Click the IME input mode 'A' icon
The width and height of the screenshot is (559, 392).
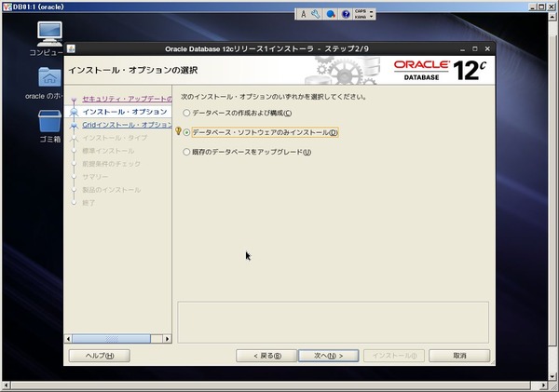pyautogui.click(x=304, y=14)
